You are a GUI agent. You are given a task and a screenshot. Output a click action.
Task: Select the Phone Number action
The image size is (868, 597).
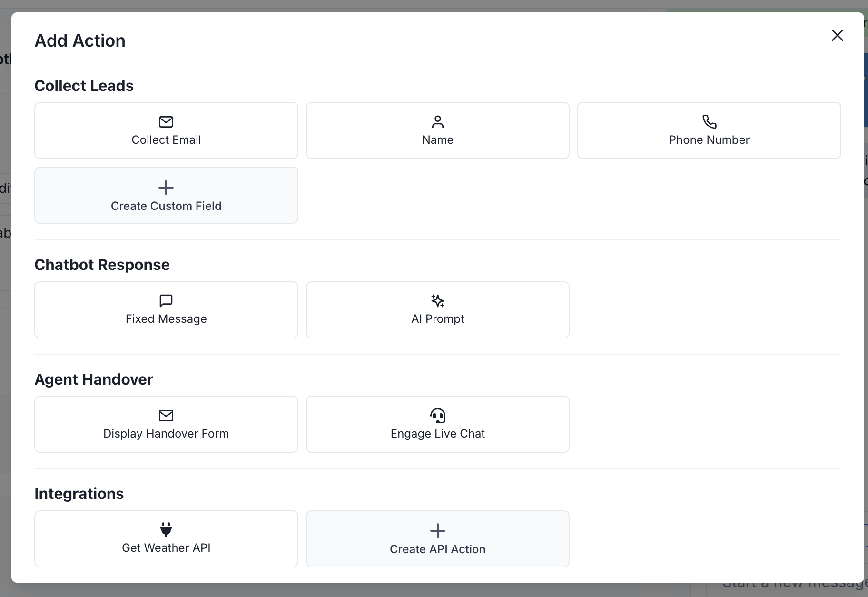click(709, 130)
